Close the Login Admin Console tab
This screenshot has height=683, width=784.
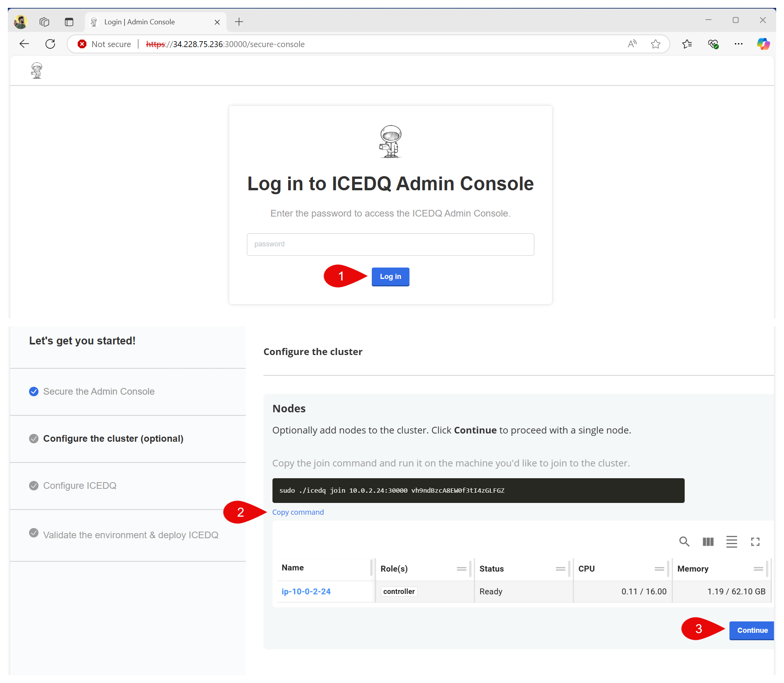click(217, 22)
